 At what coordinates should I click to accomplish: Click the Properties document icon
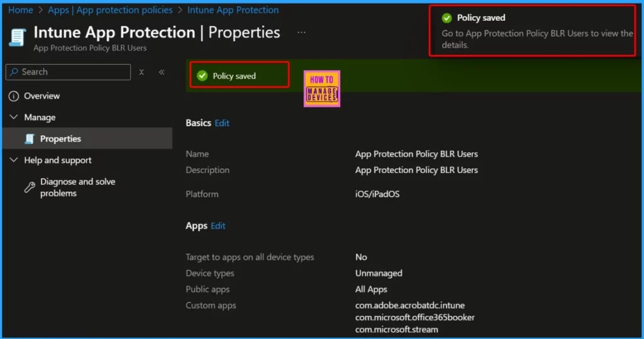pos(30,139)
